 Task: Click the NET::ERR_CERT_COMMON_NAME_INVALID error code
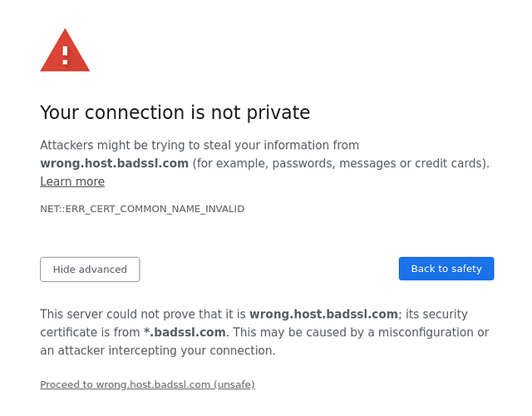point(142,209)
